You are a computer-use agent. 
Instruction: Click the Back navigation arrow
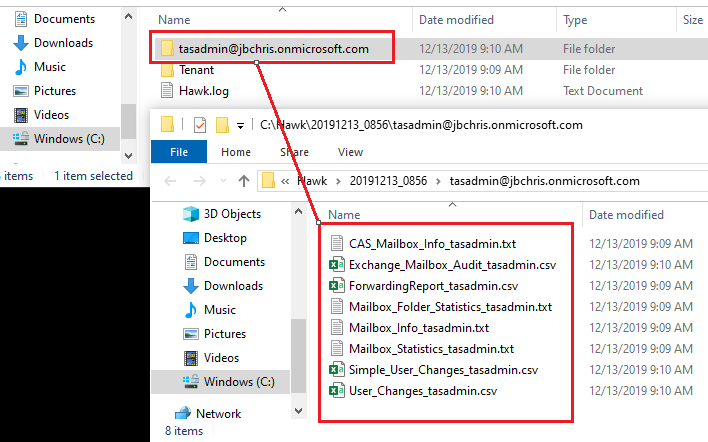coord(170,181)
